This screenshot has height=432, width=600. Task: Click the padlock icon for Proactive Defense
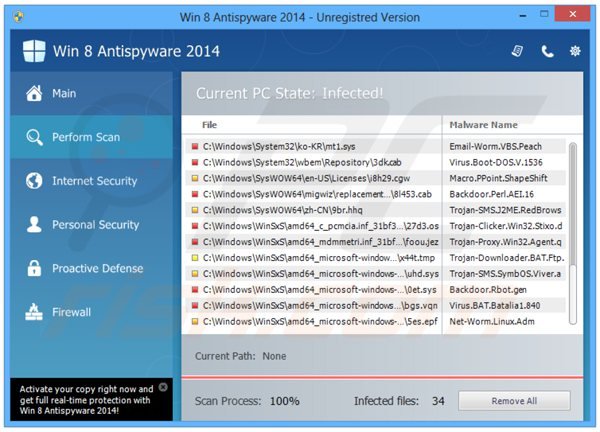tap(34, 268)
